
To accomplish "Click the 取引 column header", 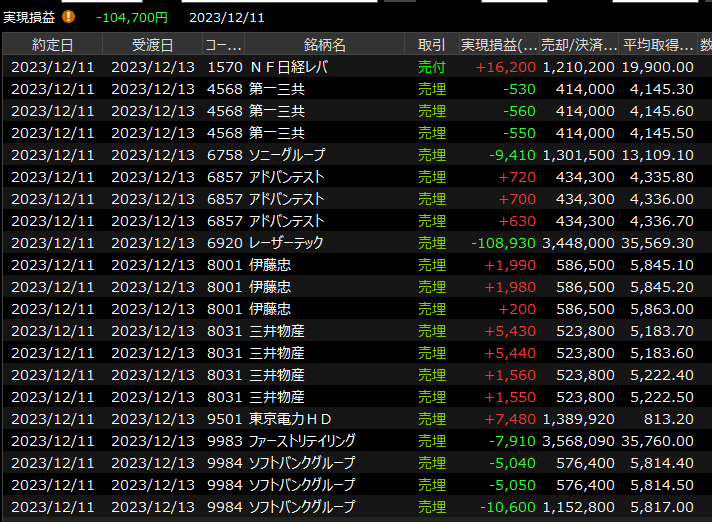I will click(x=432, y=45).
